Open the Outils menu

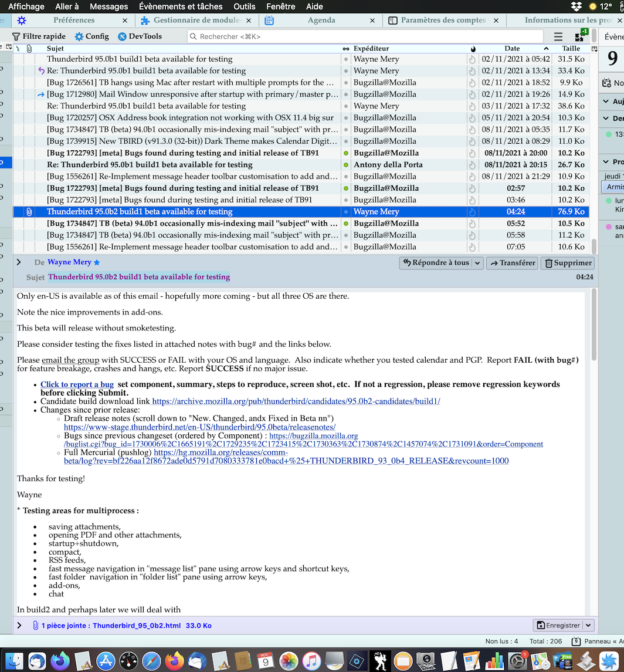[x=244, y=6]
